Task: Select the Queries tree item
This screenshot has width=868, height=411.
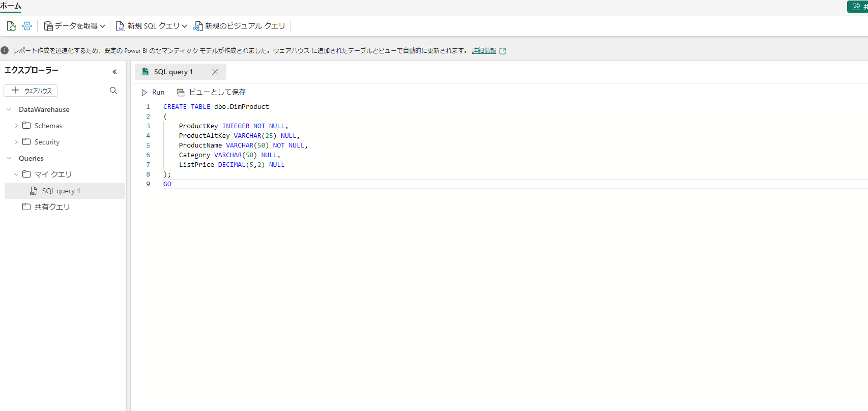Action: point(31,158)
